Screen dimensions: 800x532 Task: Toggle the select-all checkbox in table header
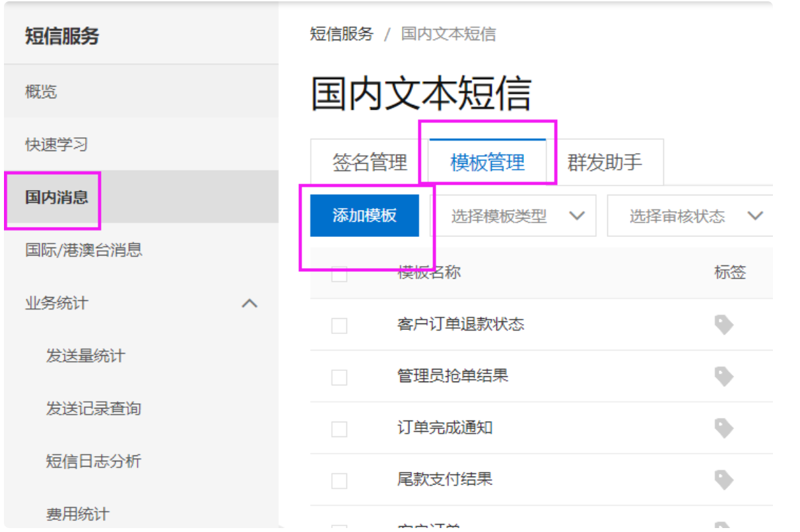(x=339, y=273)
